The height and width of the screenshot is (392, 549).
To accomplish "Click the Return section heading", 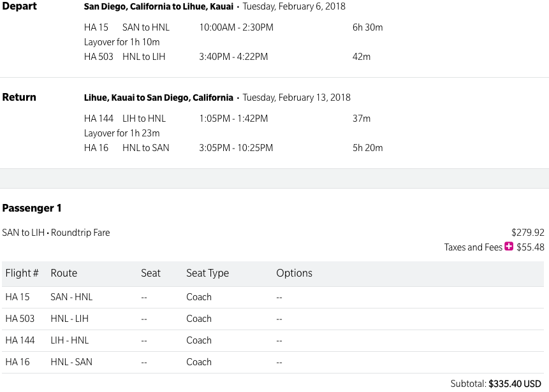I will tap(19, 98).
